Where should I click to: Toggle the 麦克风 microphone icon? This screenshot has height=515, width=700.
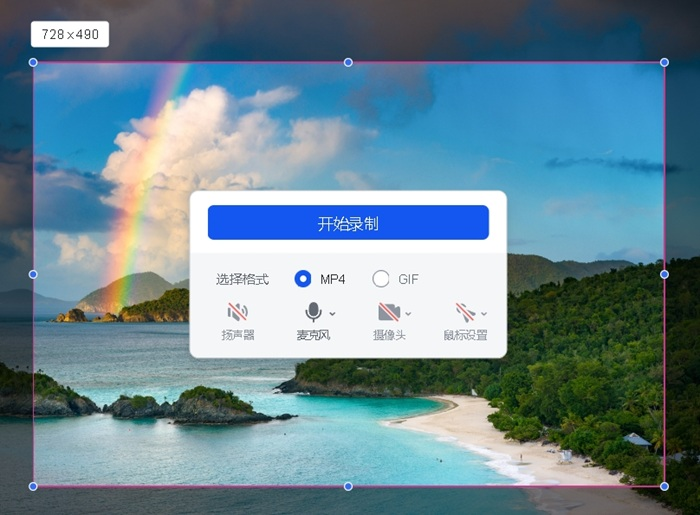pyautogui.click(x=313, y=312)
